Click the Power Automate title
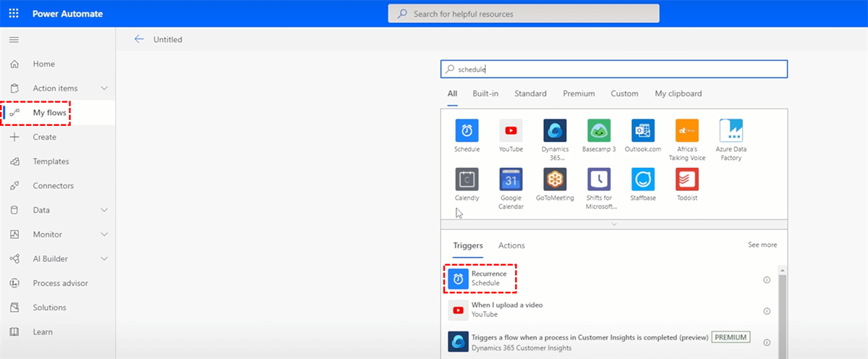 69,14
